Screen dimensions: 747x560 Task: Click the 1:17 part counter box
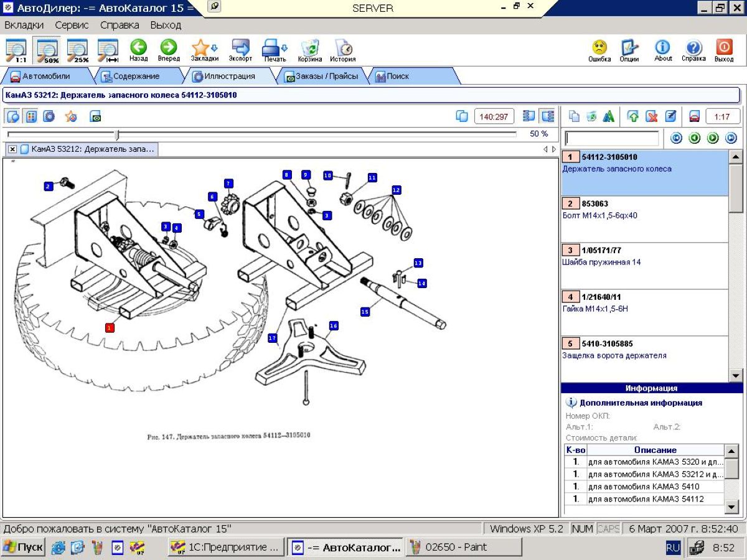click(722, 116)
